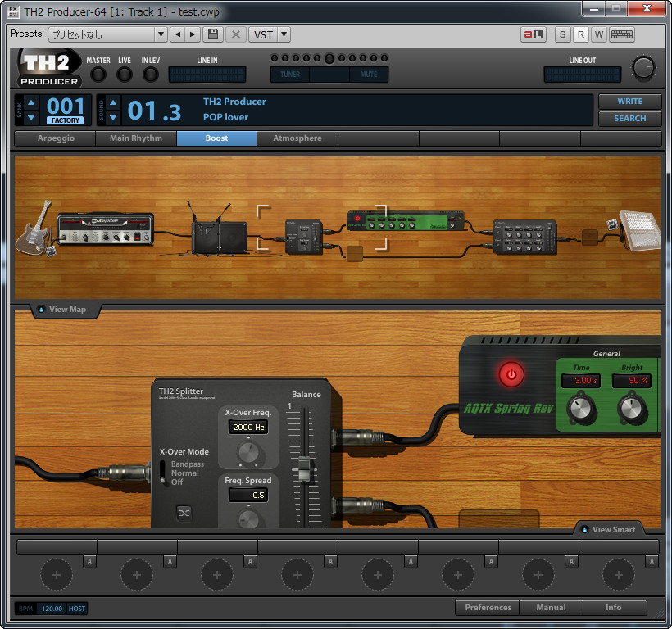Delete preset using the X button
Image resolution: width=672 pixels, height=629 pixels.
[x=236, y=34]
